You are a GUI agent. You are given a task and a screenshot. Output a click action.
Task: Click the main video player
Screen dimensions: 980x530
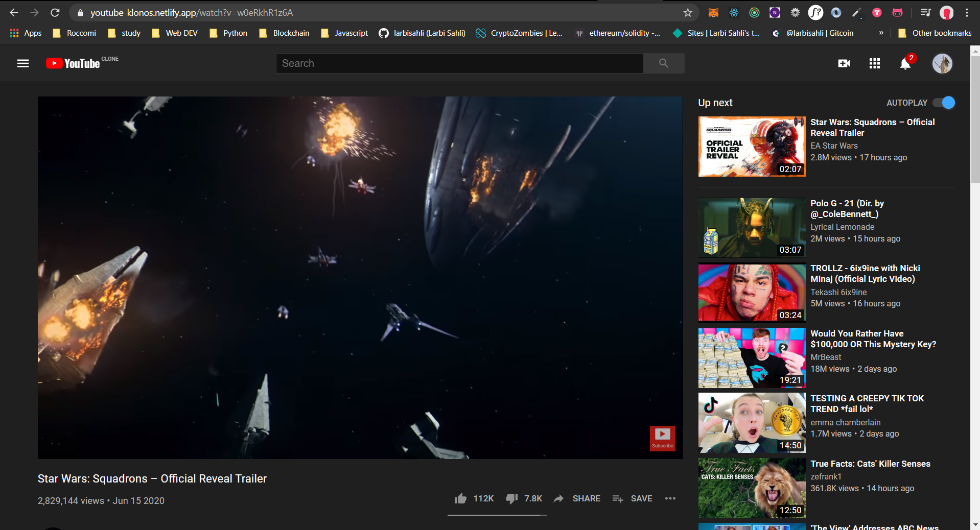pos(360,277)
